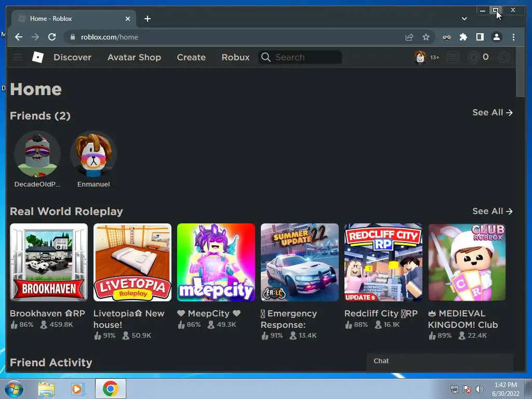
Task: Open the red-glasses Chrome extension icon
Action: click(446, 37)
